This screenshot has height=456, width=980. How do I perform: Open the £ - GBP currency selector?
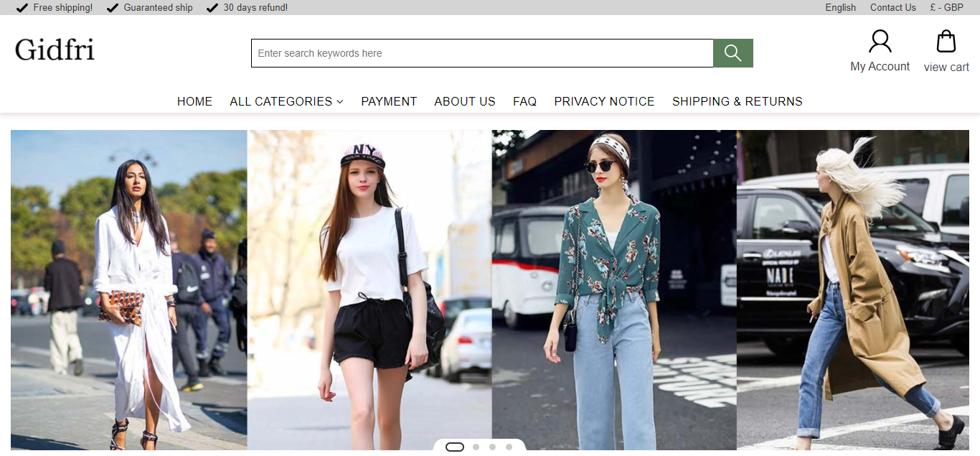pyautogui.click(x=946, y=7)
